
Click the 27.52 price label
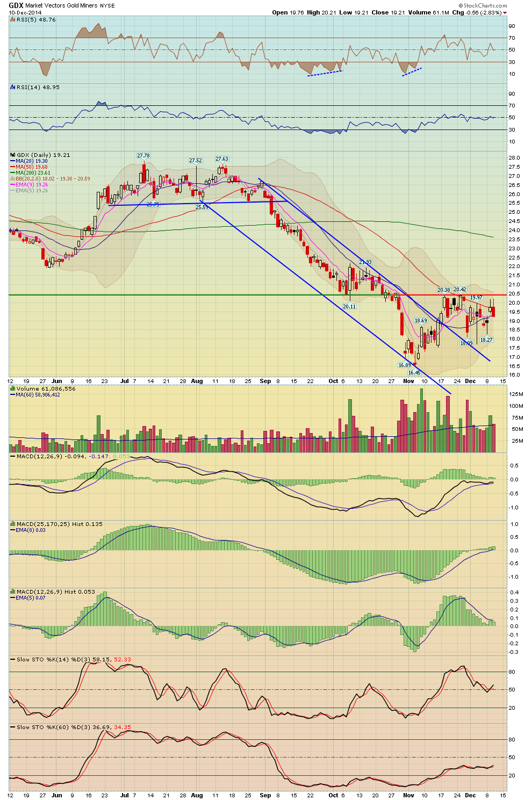[196, 160]
